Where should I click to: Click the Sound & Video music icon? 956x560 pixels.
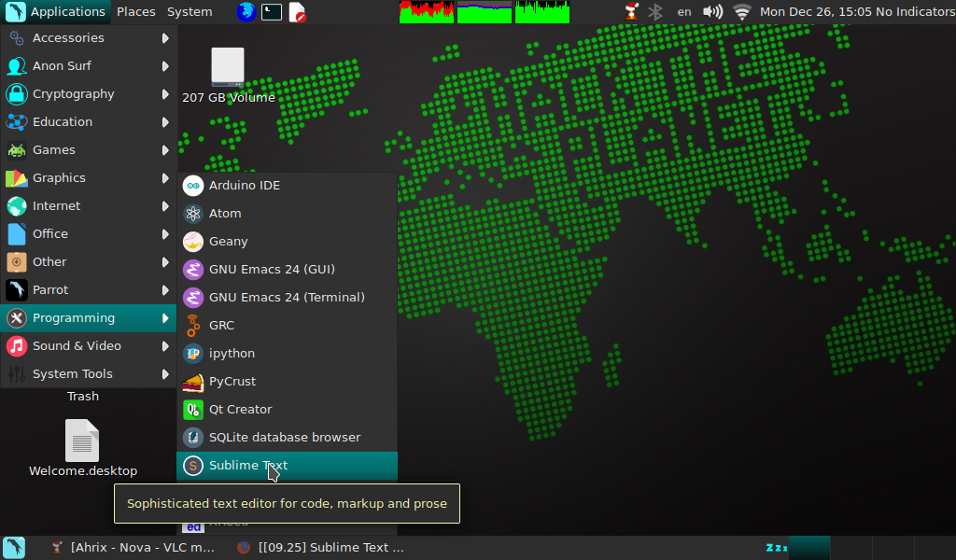click(17, 346)
